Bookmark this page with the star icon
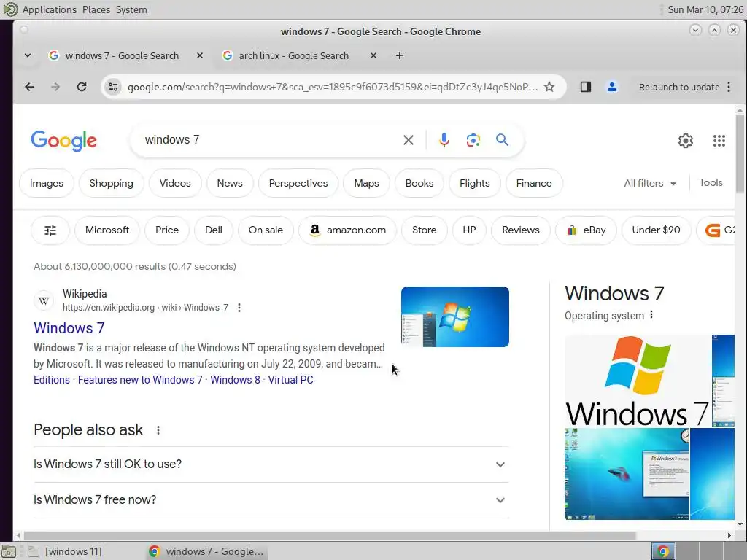This screenshot has width=747, height=560. 549,87
